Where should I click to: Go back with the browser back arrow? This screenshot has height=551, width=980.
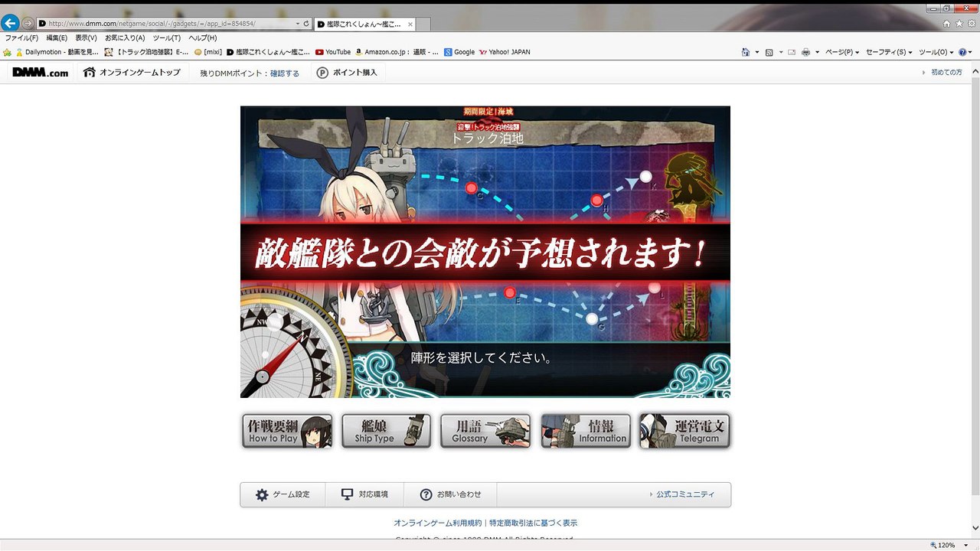pos(10,23)
